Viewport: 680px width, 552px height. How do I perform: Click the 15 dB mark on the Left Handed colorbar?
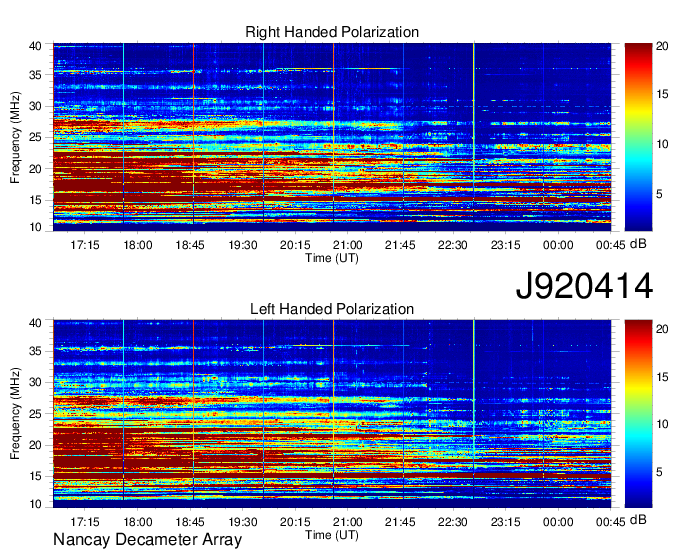662,377
